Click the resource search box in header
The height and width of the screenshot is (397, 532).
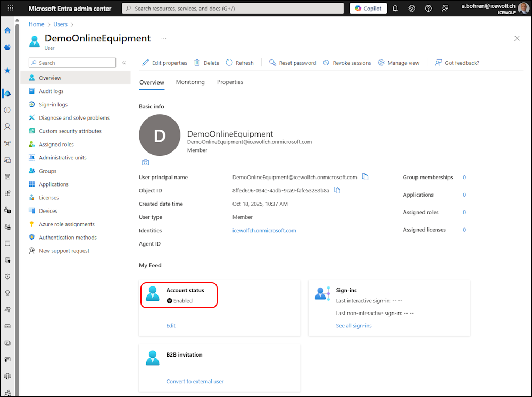click(232, 9)
